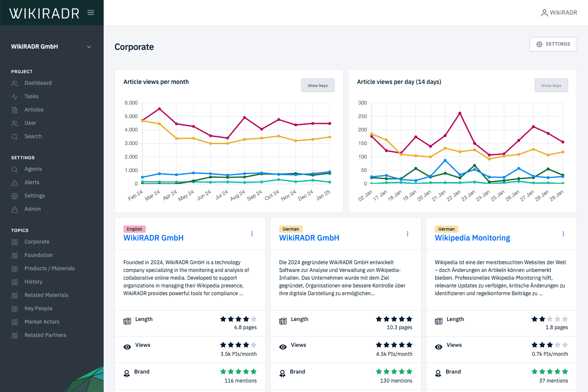Click the Article views per day line chart

462,151
